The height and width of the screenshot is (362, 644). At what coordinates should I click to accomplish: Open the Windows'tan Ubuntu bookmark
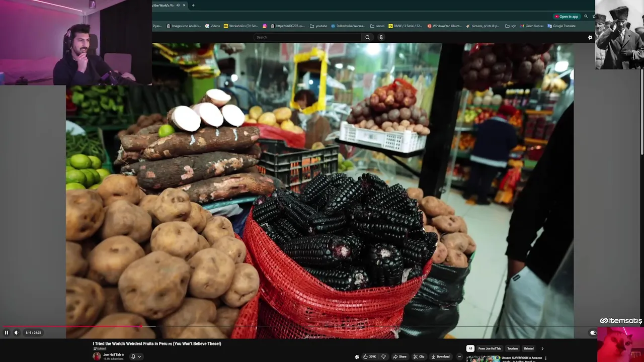point(444,26)
